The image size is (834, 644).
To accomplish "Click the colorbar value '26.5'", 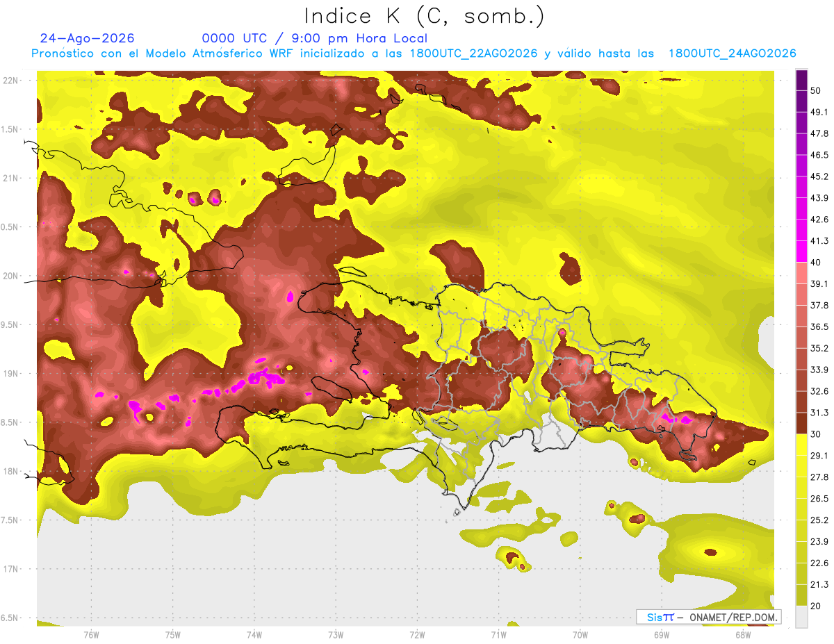I will point(821,499).
